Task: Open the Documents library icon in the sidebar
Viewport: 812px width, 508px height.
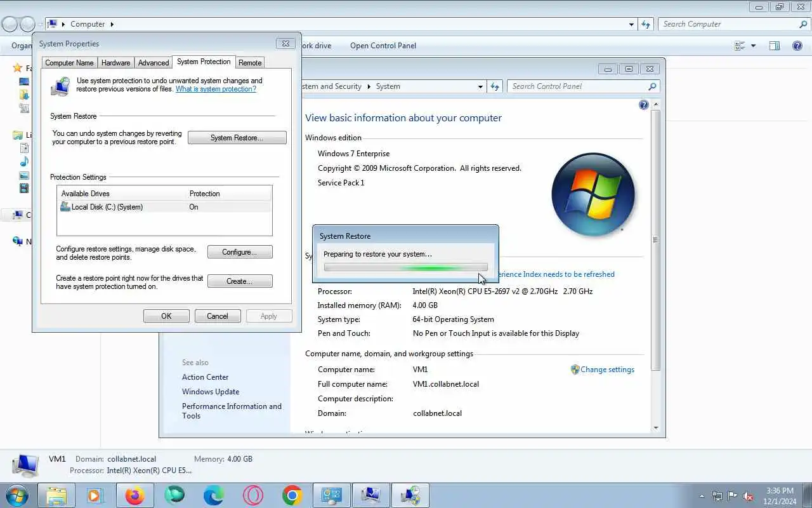Action: click(24, 148)
